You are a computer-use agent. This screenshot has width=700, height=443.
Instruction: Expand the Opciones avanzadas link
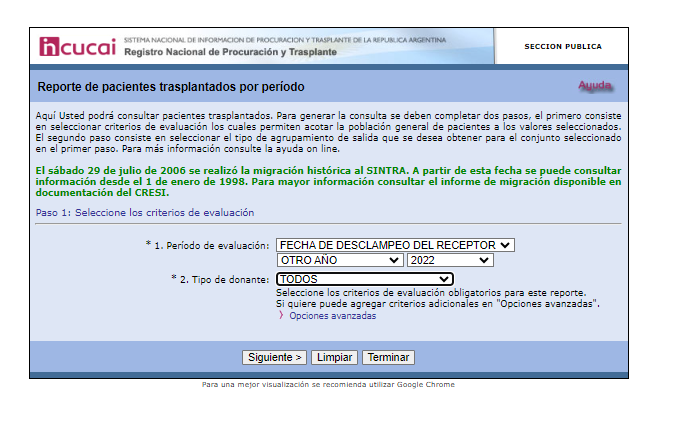[332, 316]
